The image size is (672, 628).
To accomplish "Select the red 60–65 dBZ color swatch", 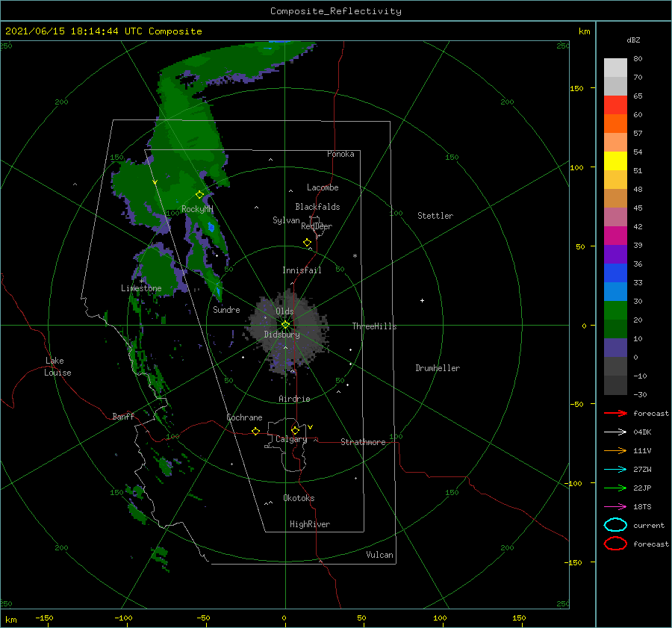I will click(615, 105).
